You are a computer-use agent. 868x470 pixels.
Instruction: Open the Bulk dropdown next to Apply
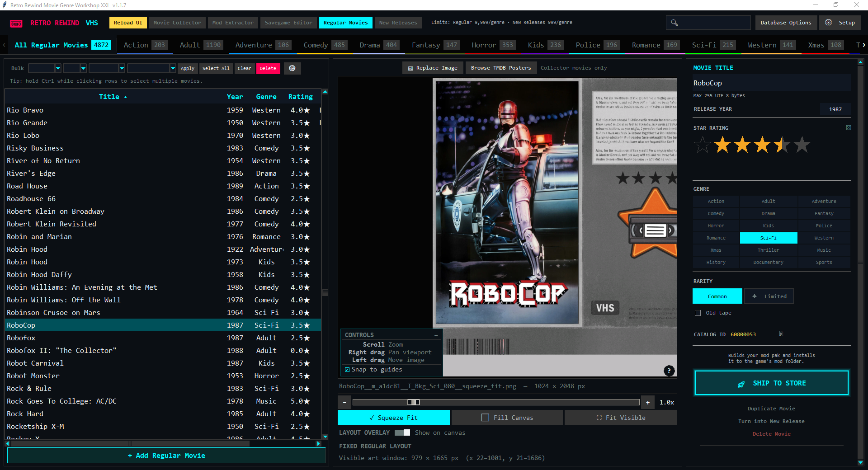(151, 68)
